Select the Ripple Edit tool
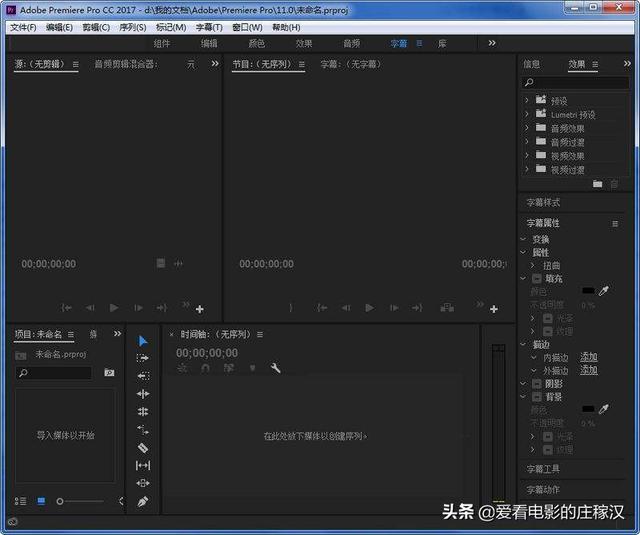640x535 pixels. click(x=143, y=394)
